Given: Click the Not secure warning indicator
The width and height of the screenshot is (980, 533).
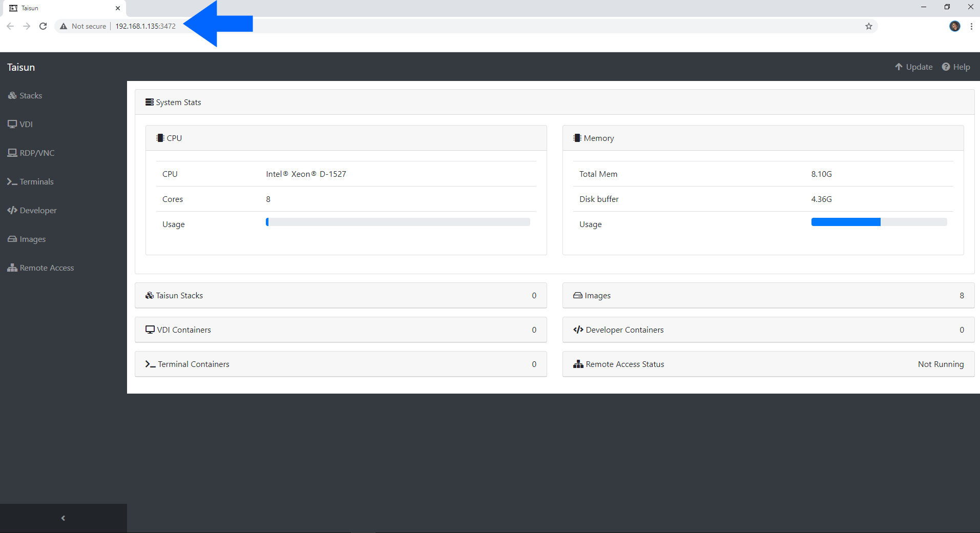Looking at the screenshot, I should click(x=83, y=26).
